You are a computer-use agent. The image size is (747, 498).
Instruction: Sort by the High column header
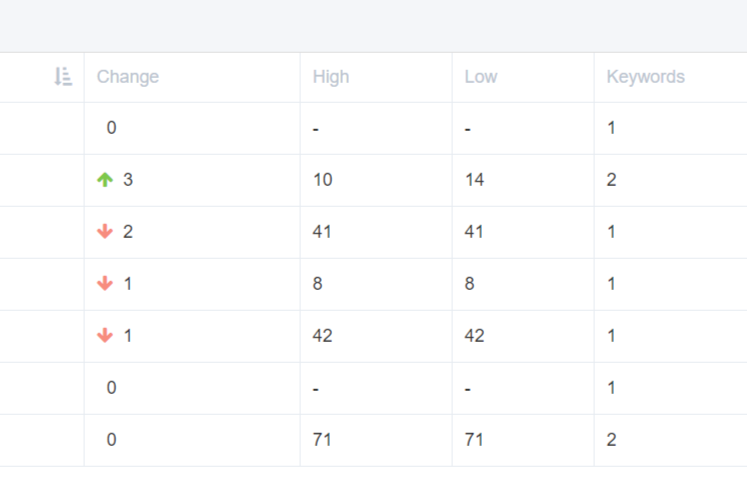coord(331,77)
